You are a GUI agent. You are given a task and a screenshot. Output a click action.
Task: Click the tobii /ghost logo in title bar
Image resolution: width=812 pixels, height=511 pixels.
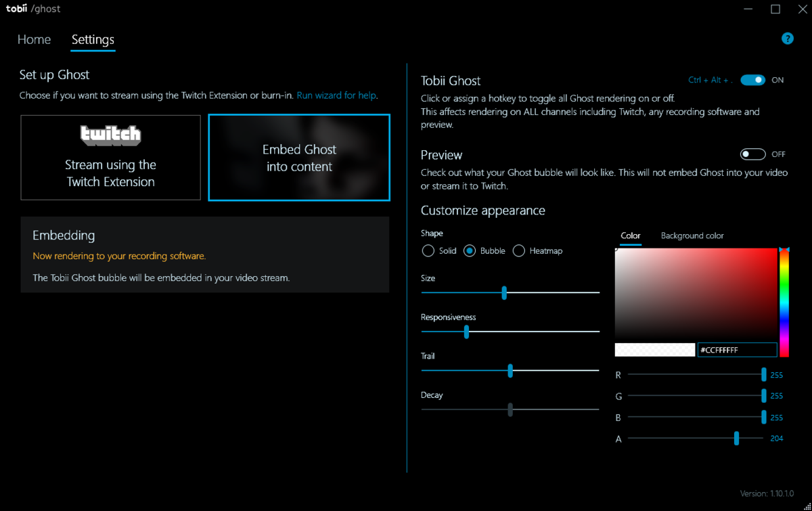click(32, 9)
